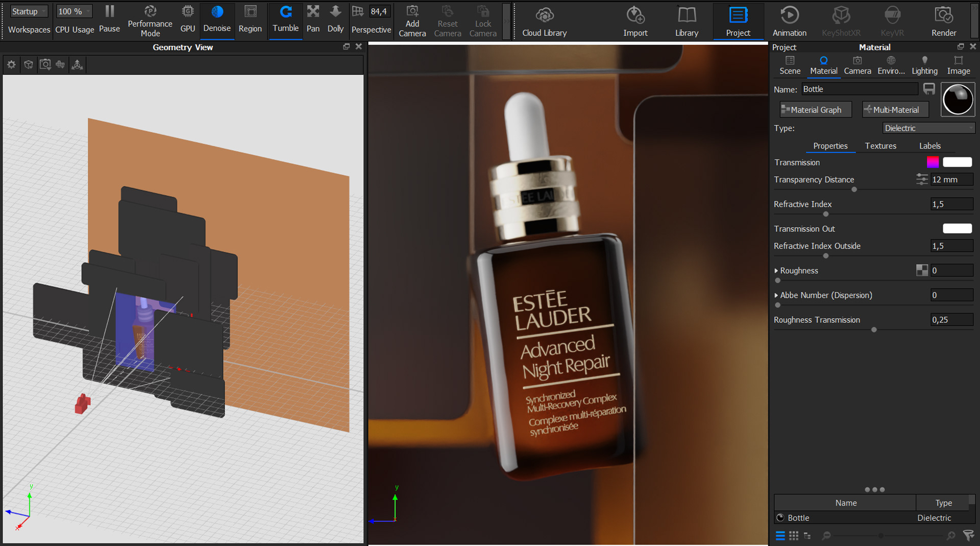
Task: Click the Transparency Distance settings icon
Action: point(921,179)
